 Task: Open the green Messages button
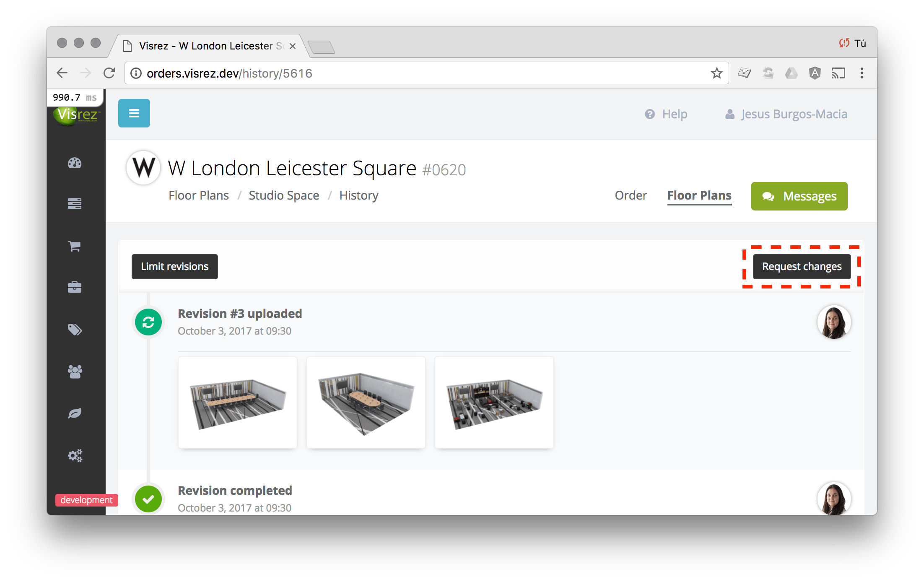(799, 196)
